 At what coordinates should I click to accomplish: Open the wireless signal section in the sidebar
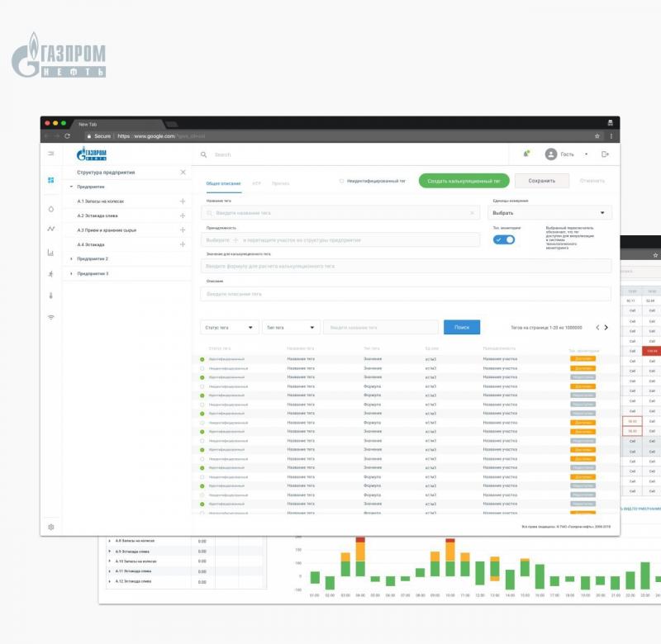(51, 317)
